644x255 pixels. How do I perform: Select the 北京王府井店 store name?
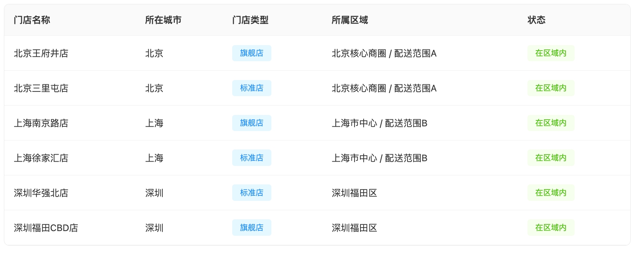[x=41, y=53]
